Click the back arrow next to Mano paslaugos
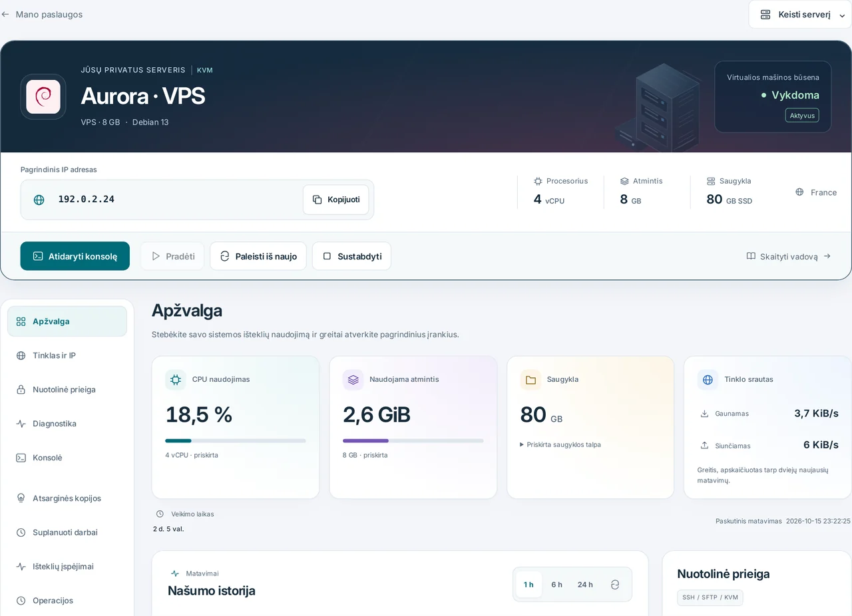Image resolution: width=852 pixels, height=616 pixels. (x=5, y=14)
